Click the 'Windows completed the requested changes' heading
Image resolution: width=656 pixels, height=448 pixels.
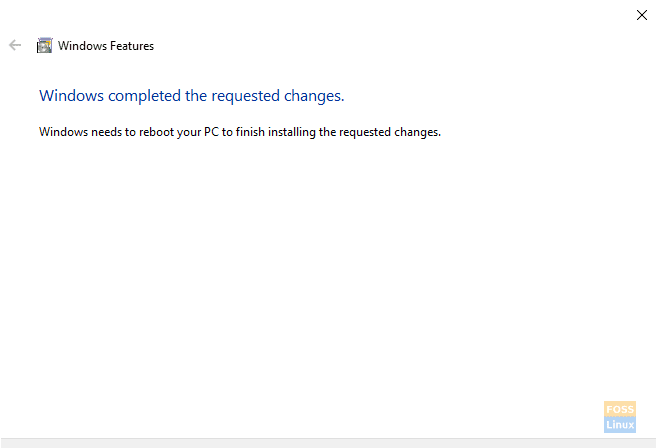pos(192,96)
